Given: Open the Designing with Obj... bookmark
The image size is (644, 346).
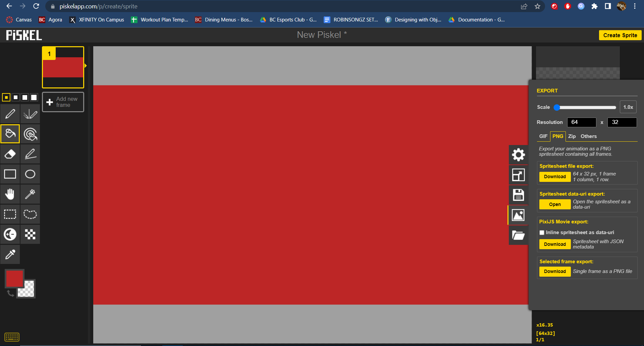Looking at the screenshot, I should (x=413, y=20).
